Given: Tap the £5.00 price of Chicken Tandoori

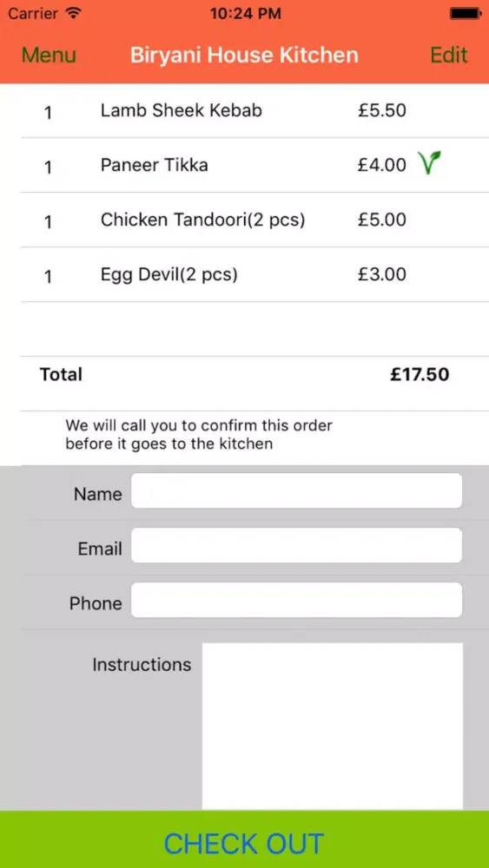Looking at the screenshot, I should coord(381,220).
